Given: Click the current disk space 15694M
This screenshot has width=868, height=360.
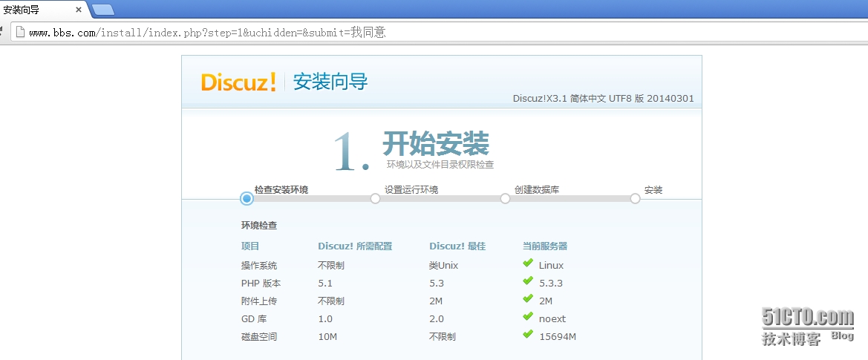Looking at the screenshot, I should 558,336.
